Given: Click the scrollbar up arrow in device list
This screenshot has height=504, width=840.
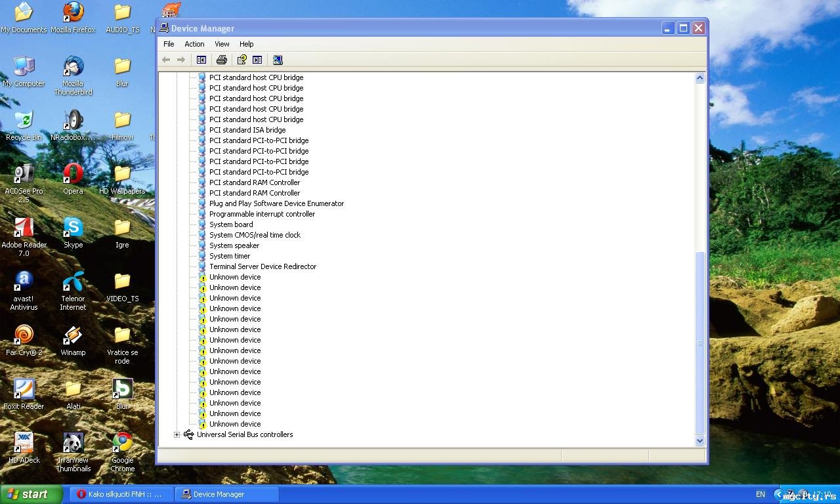Looking at the screenshot, I should click(700, 78).
